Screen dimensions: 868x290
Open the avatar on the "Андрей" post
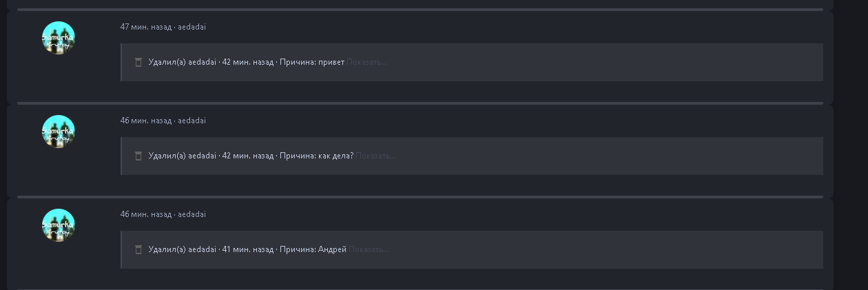click(59, 225)
